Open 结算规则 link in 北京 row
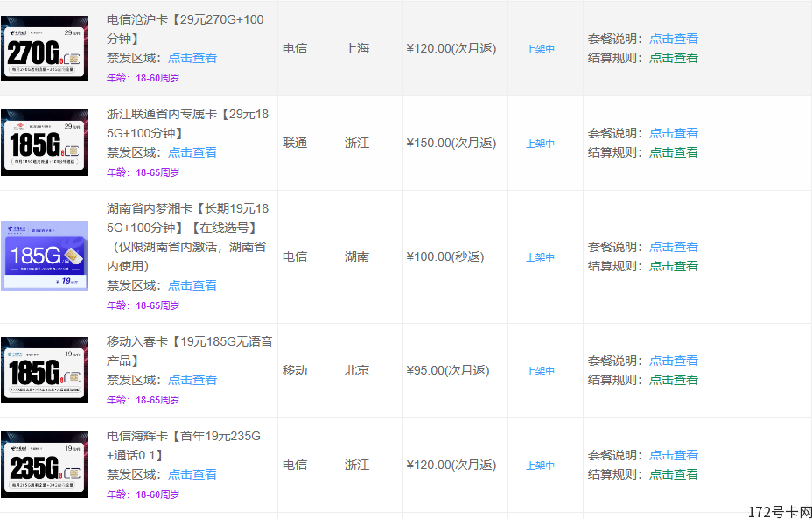The height and width of the screenshot is (519, 812). click(x=674, y=380)
